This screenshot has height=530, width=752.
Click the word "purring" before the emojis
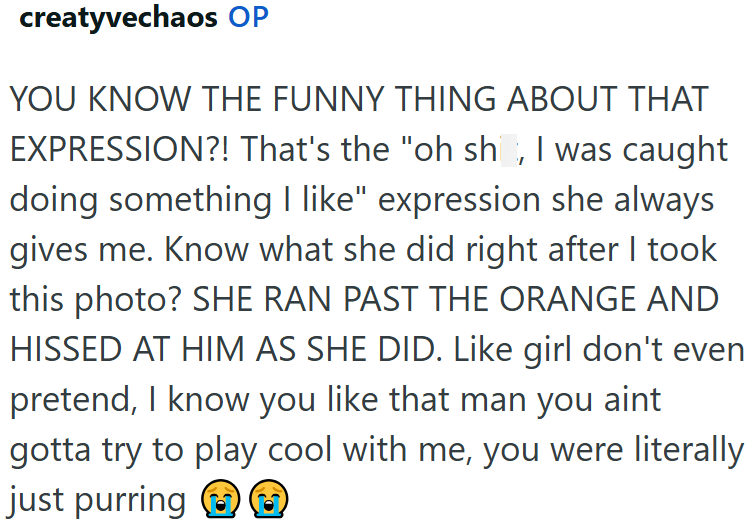pyautogui.click(x=130, y=501)
